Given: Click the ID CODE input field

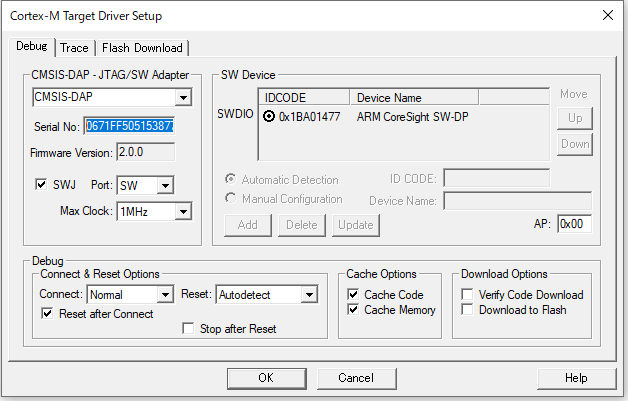Looking at the screenshot, I should pos(496,178).
